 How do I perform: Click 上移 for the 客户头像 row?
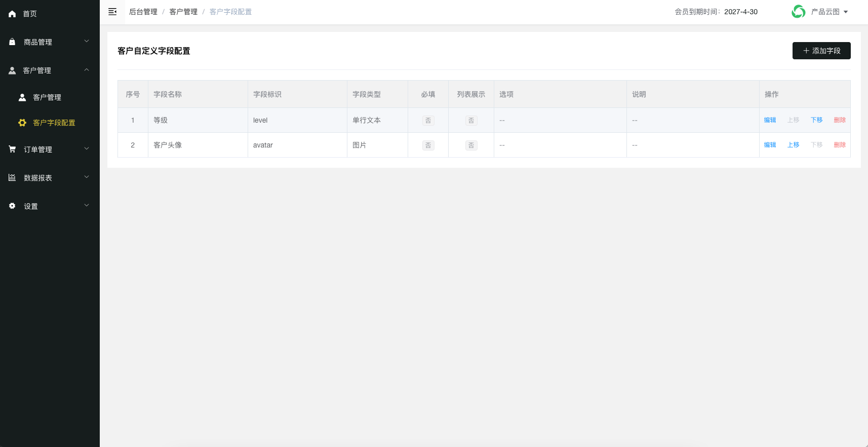[793, 145]
